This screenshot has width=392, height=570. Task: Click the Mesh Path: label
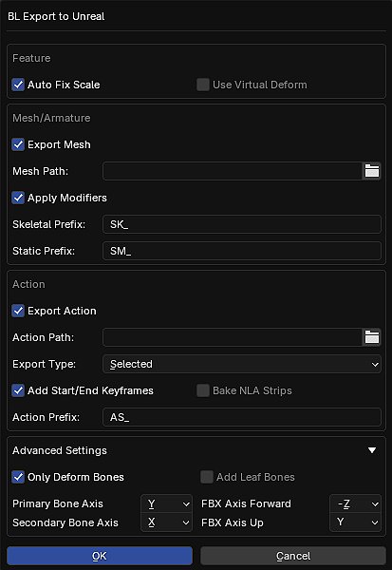click(40, 171)
